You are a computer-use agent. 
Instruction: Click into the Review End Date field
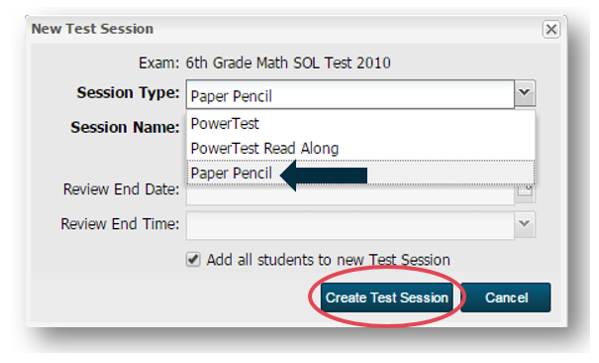click(350, 195)
